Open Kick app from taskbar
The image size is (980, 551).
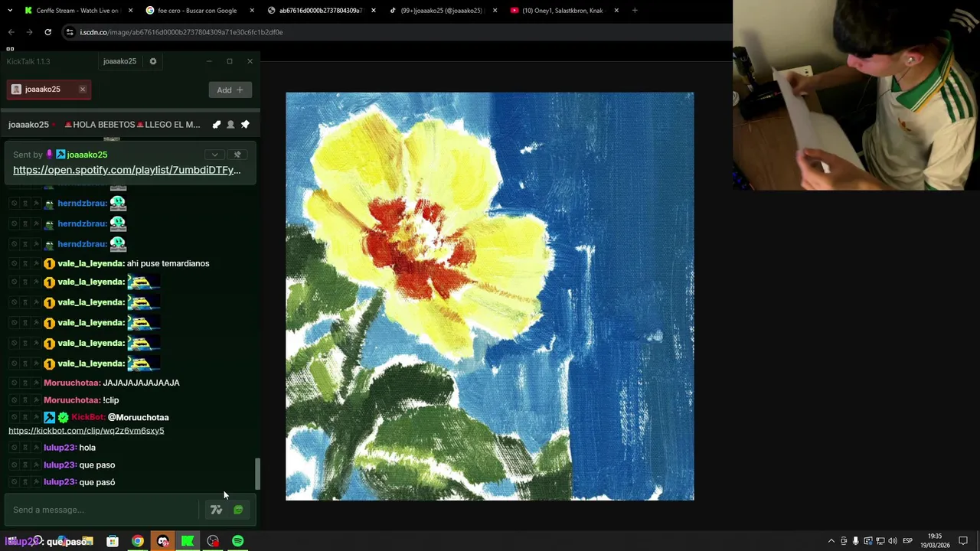pos(188,542)
